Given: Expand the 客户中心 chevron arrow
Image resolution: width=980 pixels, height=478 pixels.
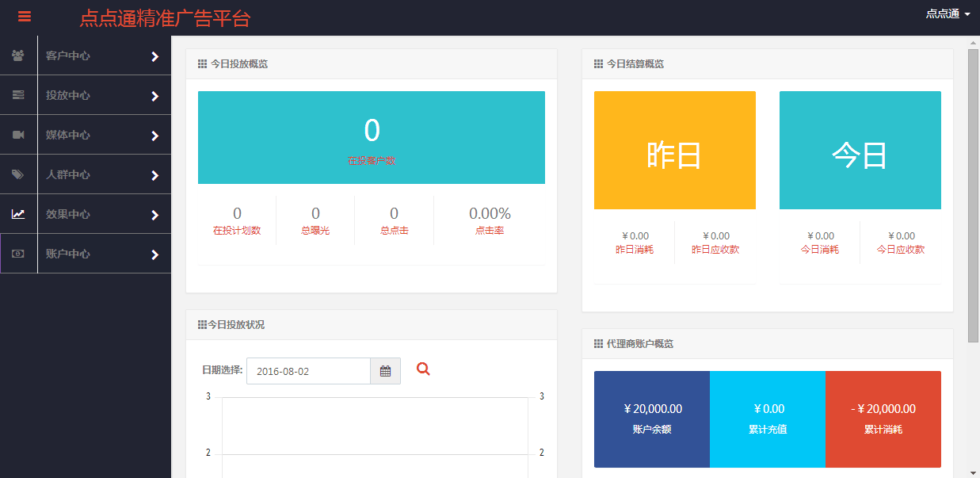Looking at the screenshot, I should point(154,56).
